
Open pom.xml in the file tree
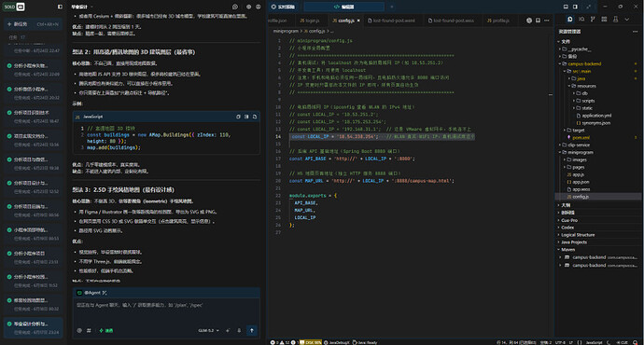point(597,137)
